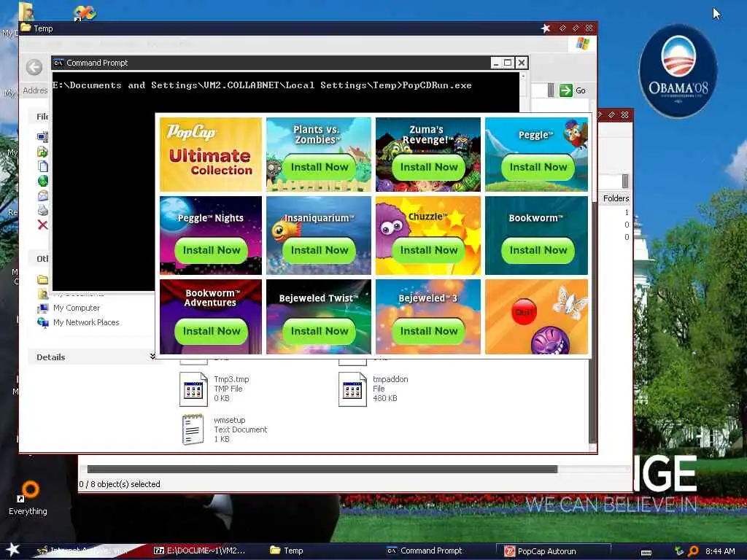The image size is (747, 560).
Task: Click the red X delete task icon
Action: point(43,225)
